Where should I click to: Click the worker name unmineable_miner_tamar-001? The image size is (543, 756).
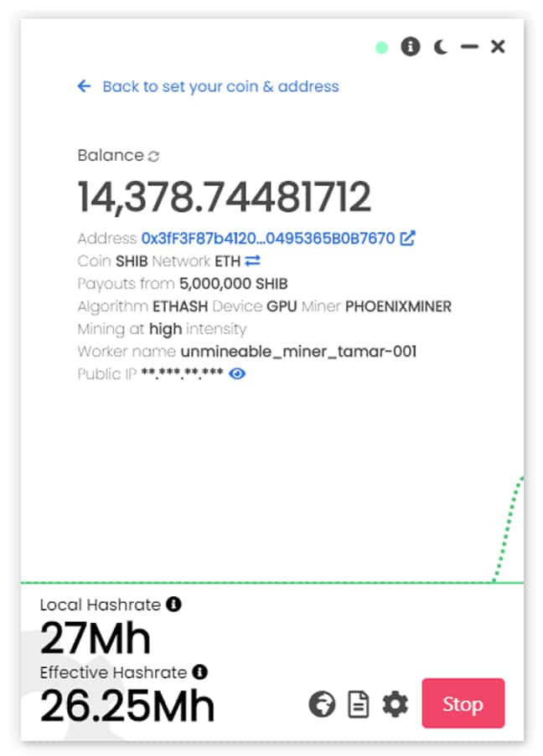coord(297,351)
